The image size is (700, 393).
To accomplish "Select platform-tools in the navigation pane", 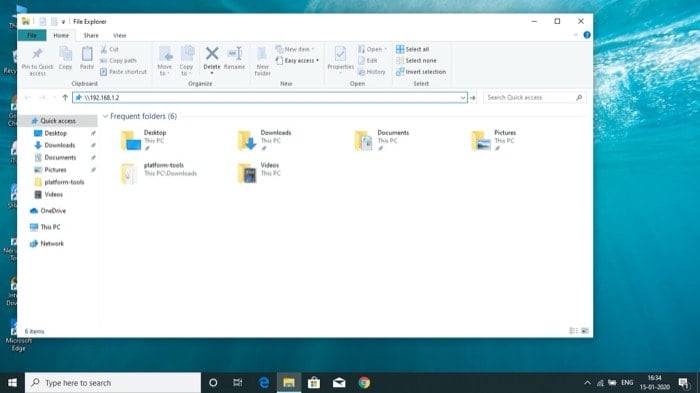I will click(x=64, y=182).
